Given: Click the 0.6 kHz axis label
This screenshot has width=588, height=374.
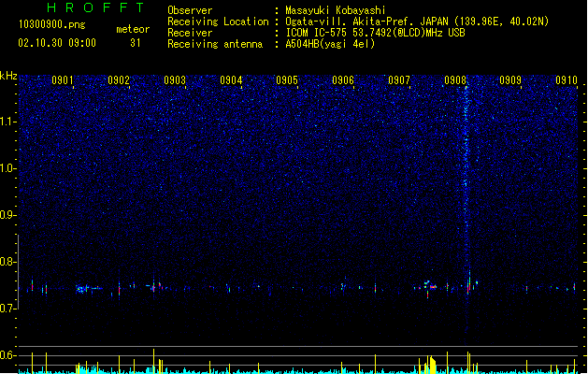Looking at the screenshot, I should [x=7, y=355].
